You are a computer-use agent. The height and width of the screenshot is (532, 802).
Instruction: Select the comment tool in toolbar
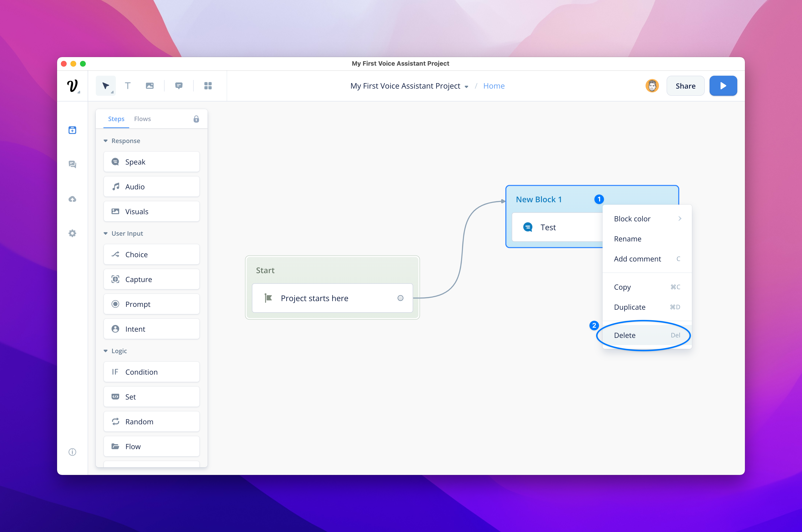click(179, 86)
